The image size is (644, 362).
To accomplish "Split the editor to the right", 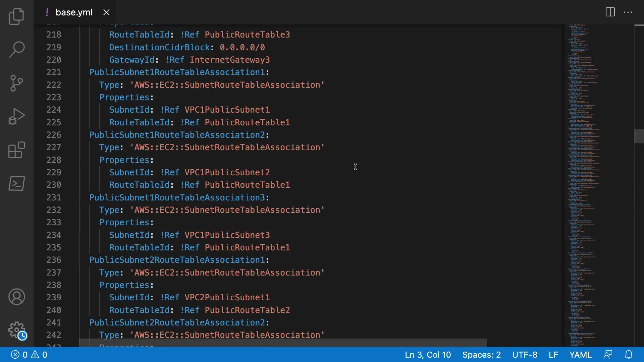I will click(x=610, y=12).
